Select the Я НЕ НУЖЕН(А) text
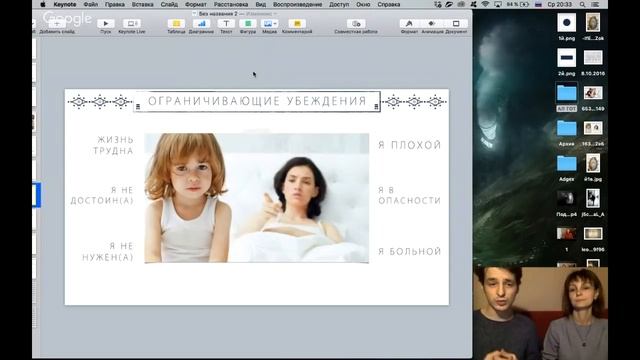This screenshot has height=360, width=640. tap(108, 251)
